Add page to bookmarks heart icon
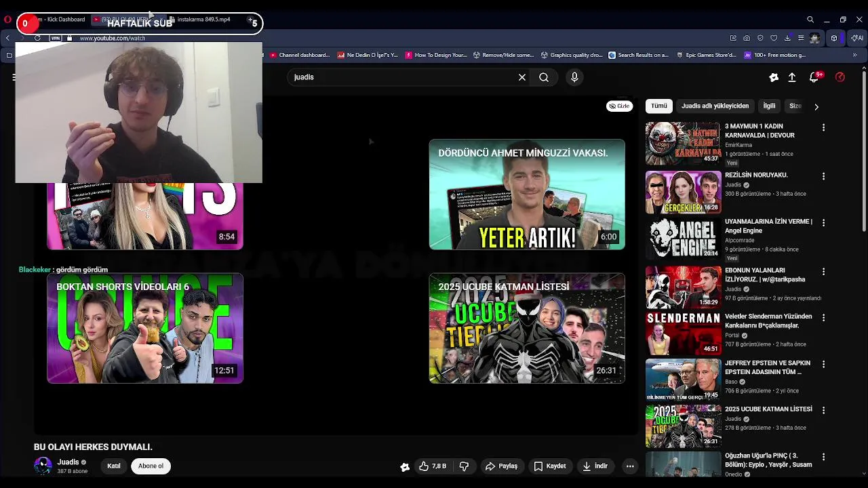This screenshot has height=488, width=868. pyautogui.click(x=774, y=38)
